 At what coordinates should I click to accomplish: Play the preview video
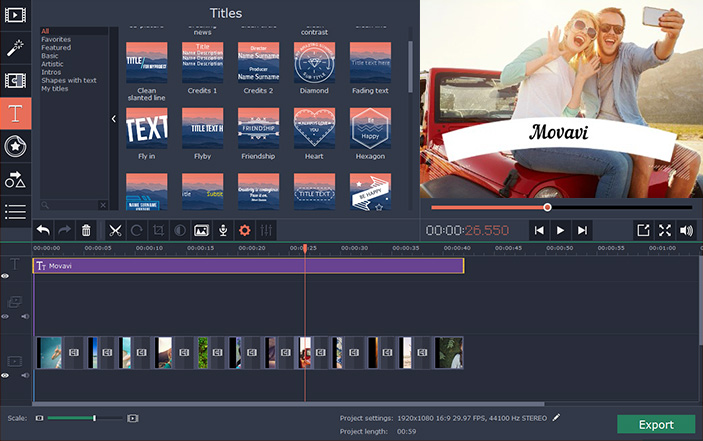click(560, 230)
